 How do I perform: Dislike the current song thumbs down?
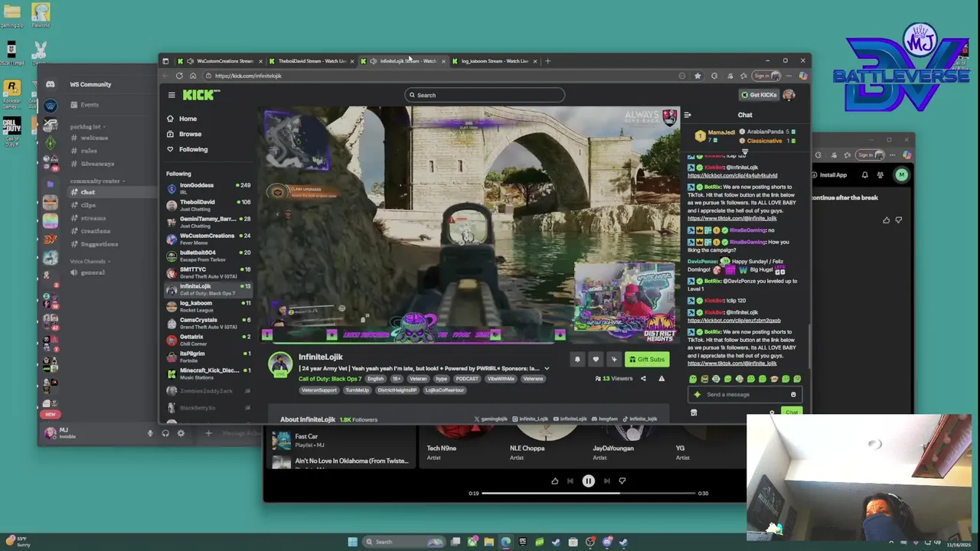[x=622, y=481]
